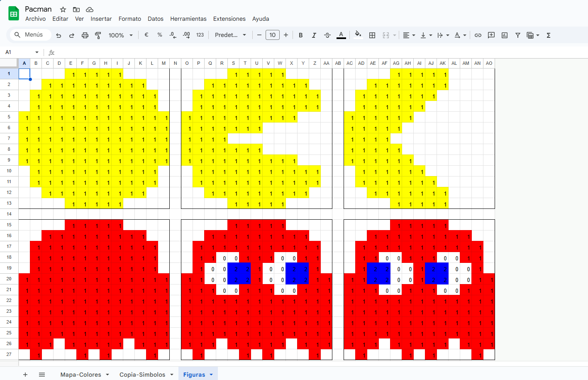Open the Ayuda menu
Screen dimensions: 588x380
pyautogui.click(x=261, y=19)
